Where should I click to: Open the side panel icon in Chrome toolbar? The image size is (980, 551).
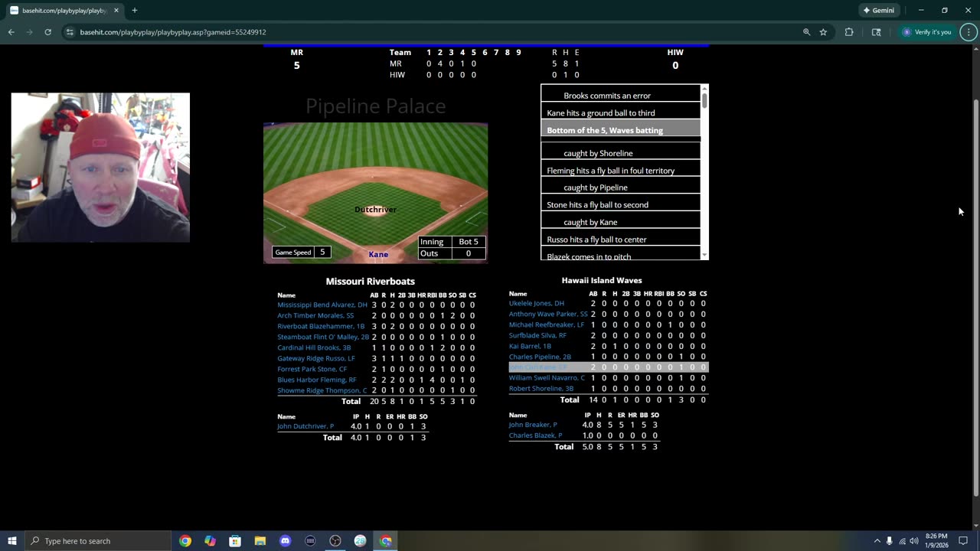[x=877, y=32]
